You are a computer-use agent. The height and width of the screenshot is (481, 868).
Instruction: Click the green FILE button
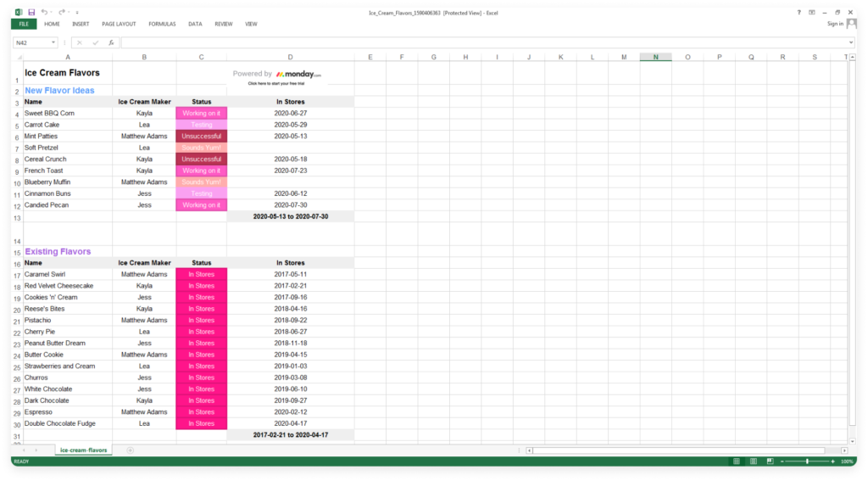click(x=23, y=25)
